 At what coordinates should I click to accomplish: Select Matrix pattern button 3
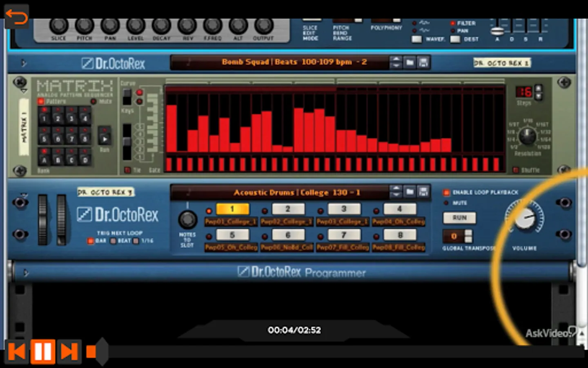pyautogui.click(x=71, y=116)
